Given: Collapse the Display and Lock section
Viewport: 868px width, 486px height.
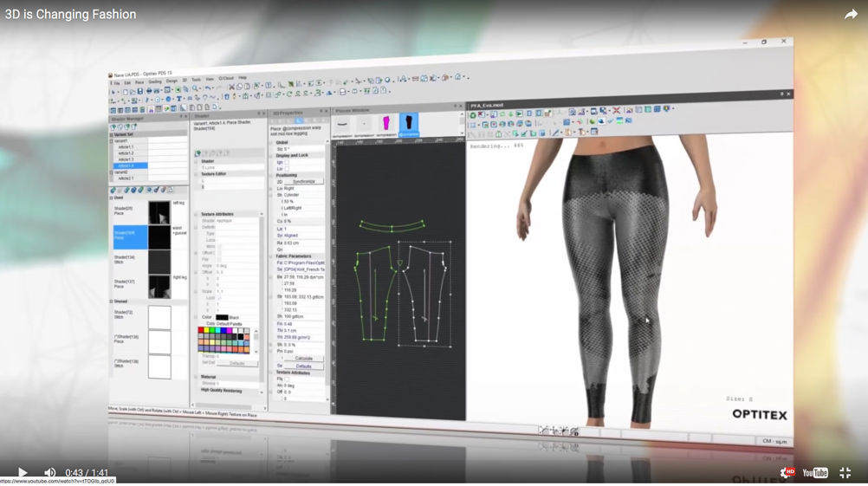Looking at the screenshot, I should pos(272,156).
